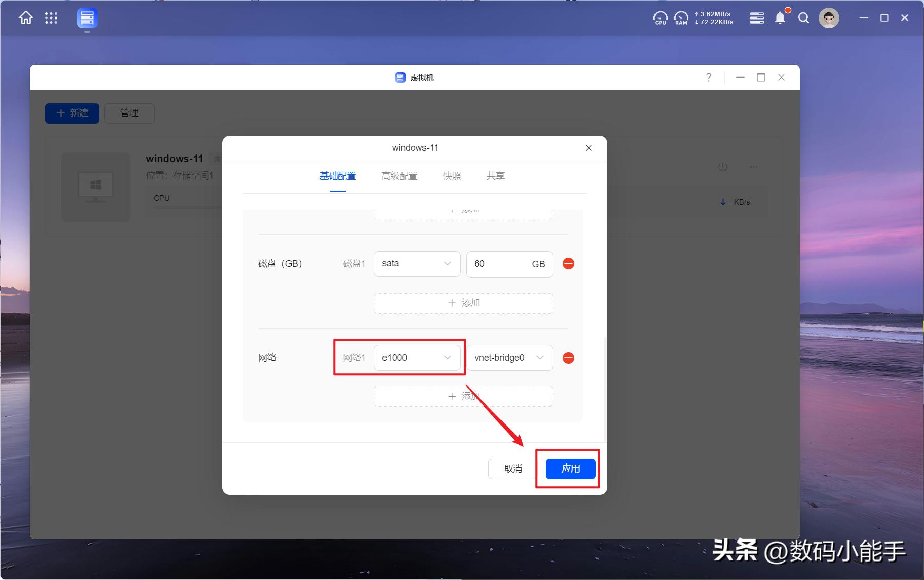Expand the sata disk type dropdown
The width and height of the screenshot is (924, 580).
(417, 264)
